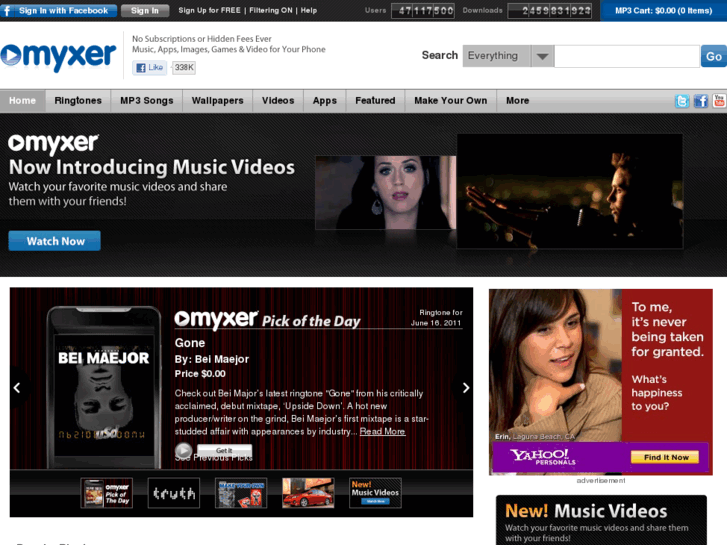727x545 pixels.
Task: Select the truth carousel thumbnail
Action: click(x=174, y=493)
